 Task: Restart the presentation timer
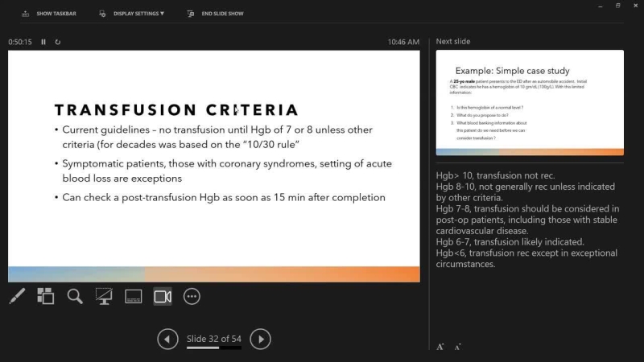[58, 42]
